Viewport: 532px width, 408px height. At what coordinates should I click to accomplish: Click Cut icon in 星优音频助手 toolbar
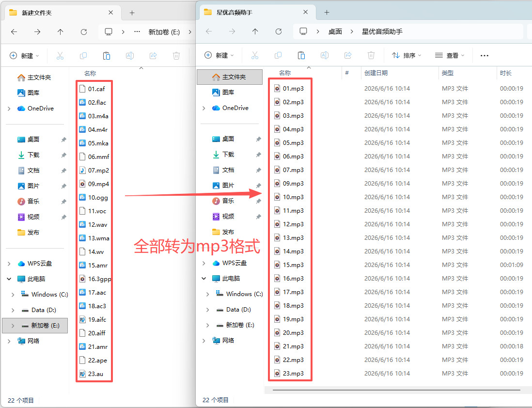pyautogui.click(x=255, y=55)
